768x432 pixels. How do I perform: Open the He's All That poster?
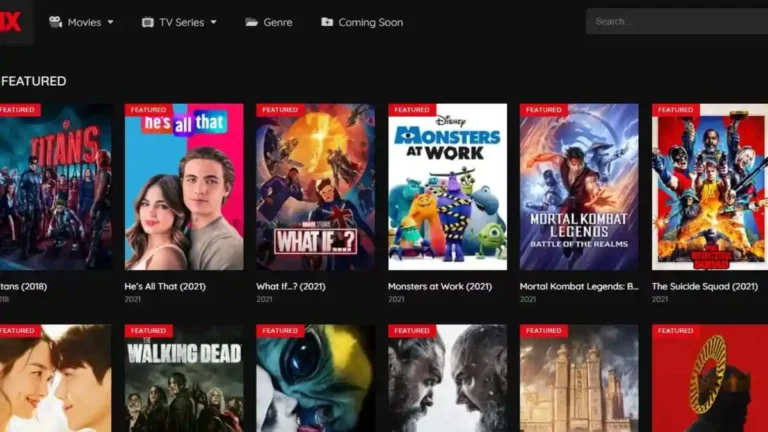click(184, 187)
